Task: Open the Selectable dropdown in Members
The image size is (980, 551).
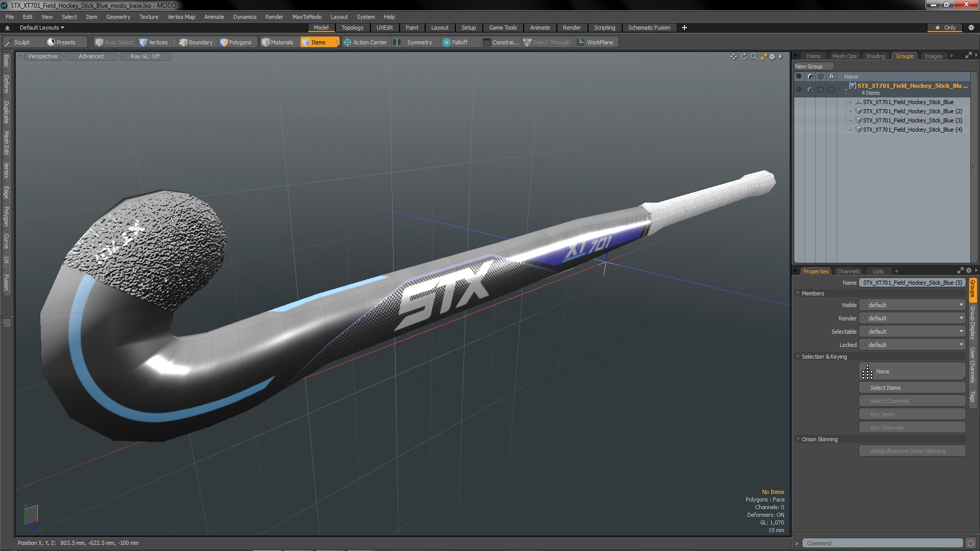Action: [912, 332]
